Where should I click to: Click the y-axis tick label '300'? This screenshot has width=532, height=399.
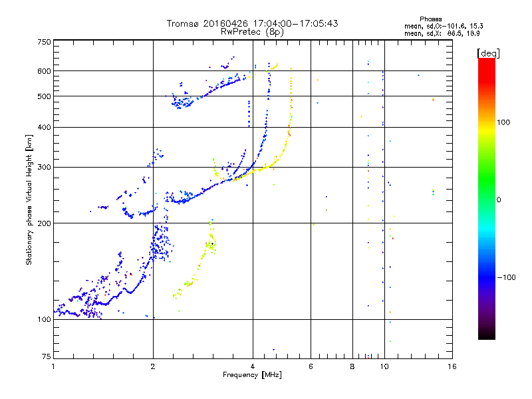click(45, 168)
